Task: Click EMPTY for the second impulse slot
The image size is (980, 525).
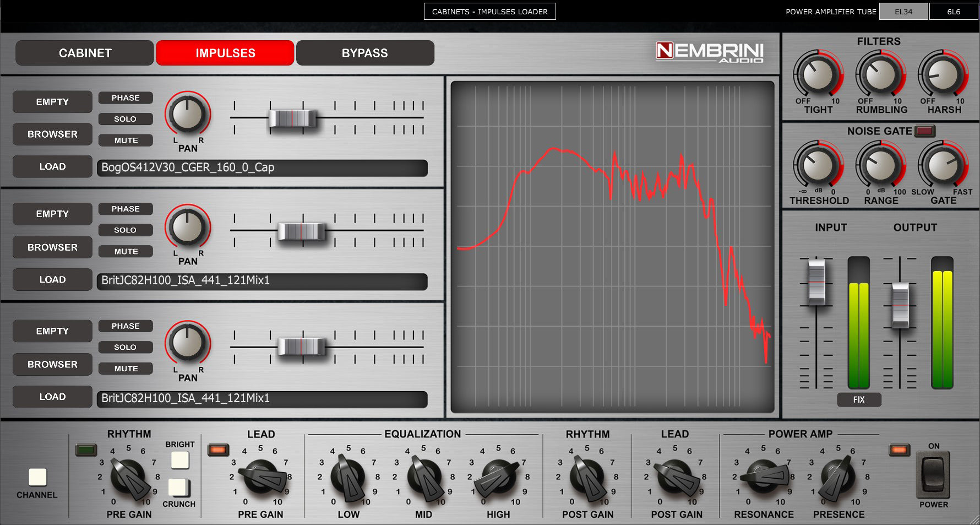Action: tap(52, 214)
